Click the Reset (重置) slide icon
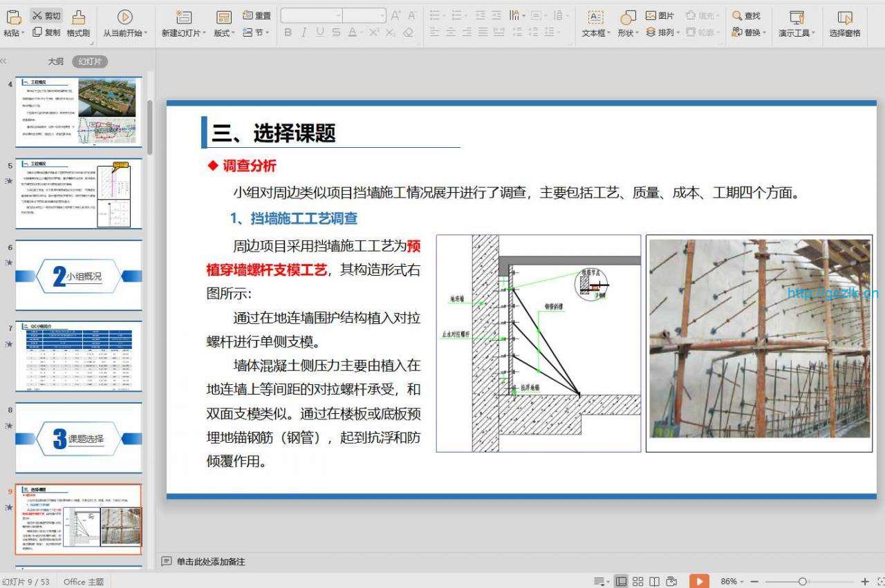Viewport: 885px width, 588px height. pyautogui.click(x=248, y=15)
